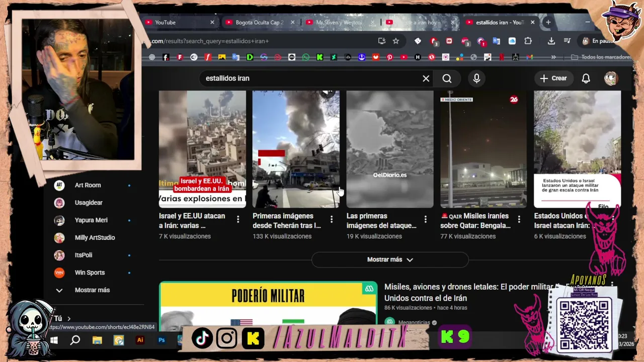Open the Gmail bookmark icon
Viewport: 644px width, 362px height.
click(x=529, y=57)
